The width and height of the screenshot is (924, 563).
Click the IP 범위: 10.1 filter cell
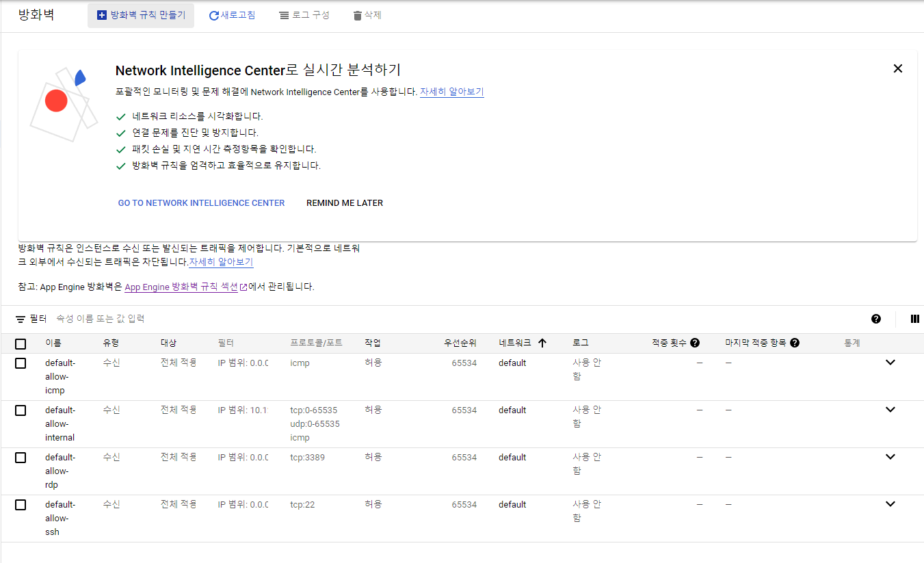[243, 410]
